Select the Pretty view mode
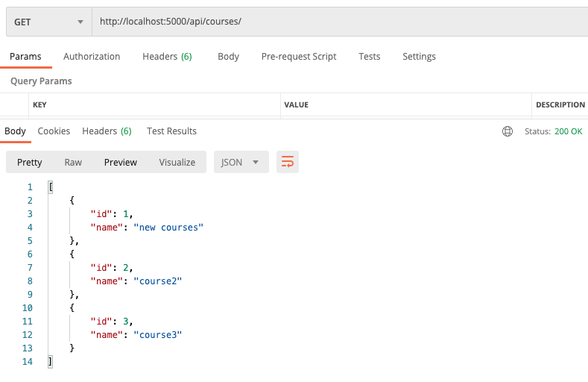588x382 pixels. [x=29, y=162]
